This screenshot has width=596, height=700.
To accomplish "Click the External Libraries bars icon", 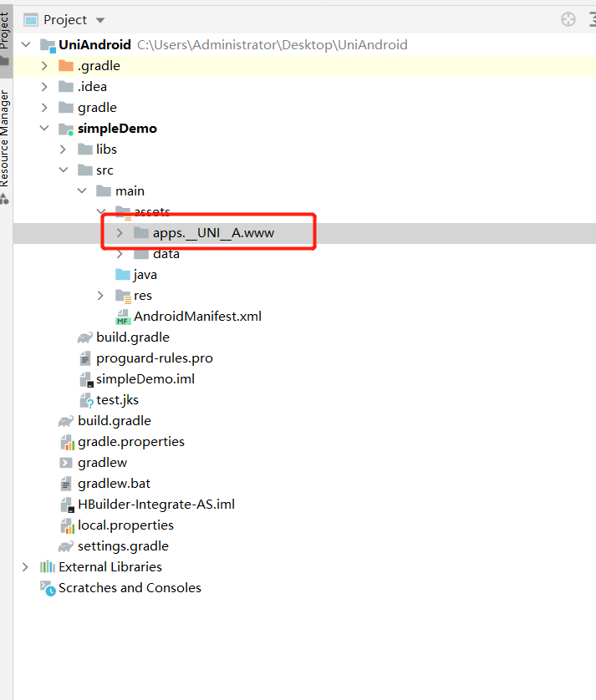I will click(x=48, y=567).
